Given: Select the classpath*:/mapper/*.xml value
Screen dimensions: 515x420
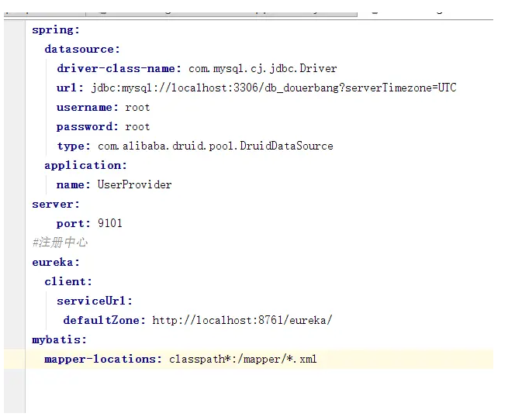Looking at the screenshot, I should click(x=243, y=359).
